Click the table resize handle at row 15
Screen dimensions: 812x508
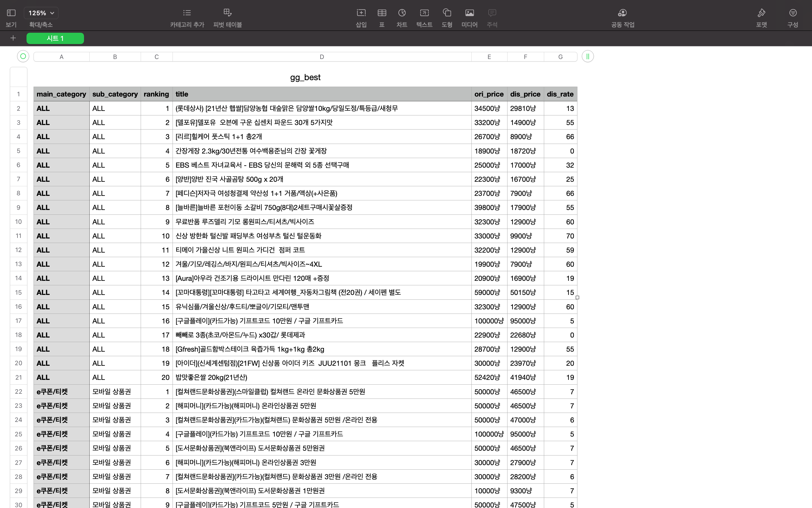click(577, 297)
